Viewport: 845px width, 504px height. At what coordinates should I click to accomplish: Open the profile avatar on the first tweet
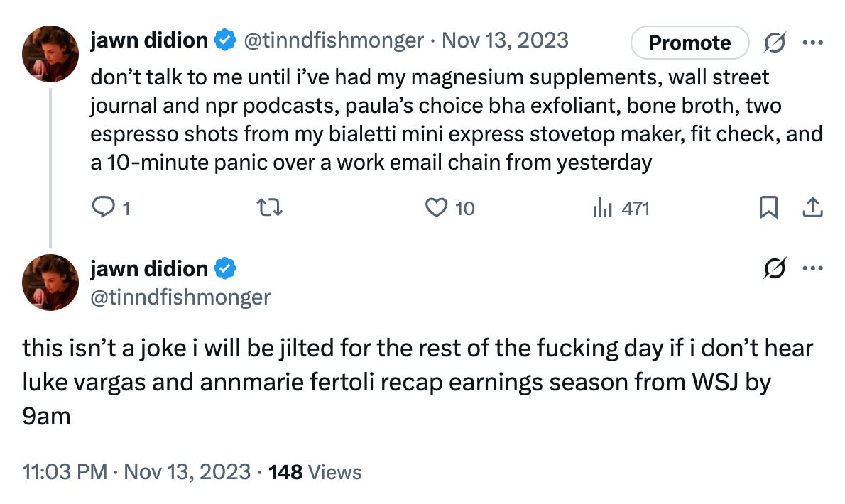point(50,54)
